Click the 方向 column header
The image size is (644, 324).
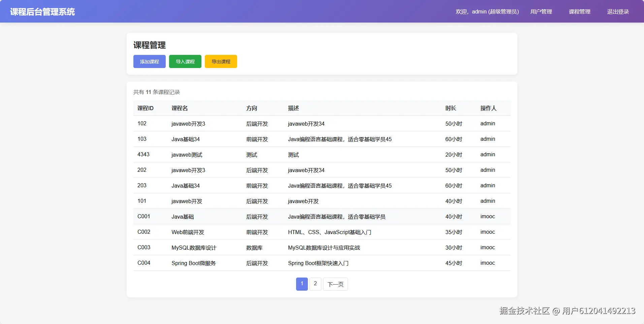[251, 108]
